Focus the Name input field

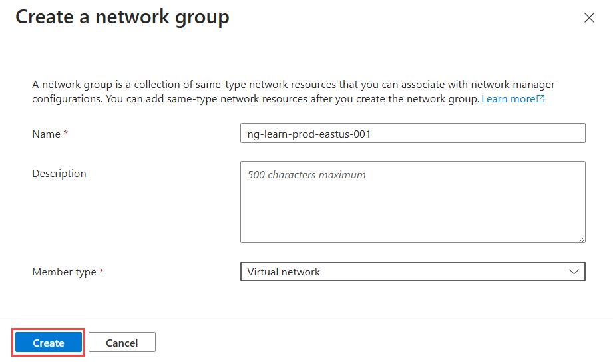[413, 133]
